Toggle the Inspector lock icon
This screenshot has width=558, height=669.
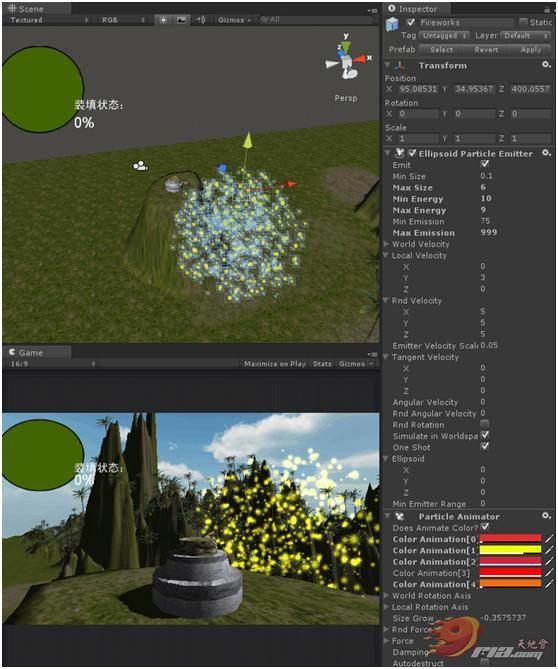pos(547,9)
